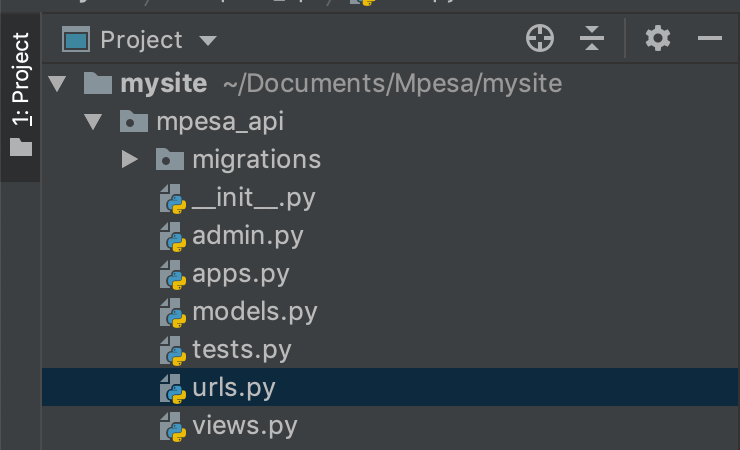Click the views.py Python file icon
740x450 pixels.
173,426
